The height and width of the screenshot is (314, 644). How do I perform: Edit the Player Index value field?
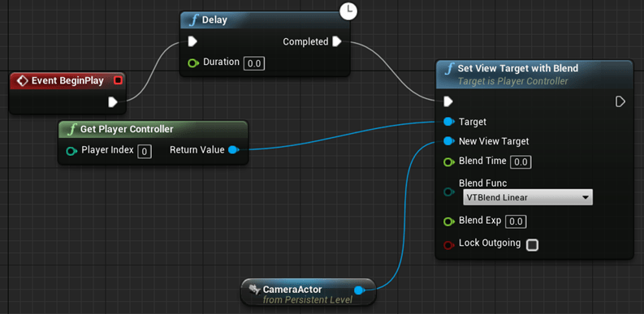145,152
